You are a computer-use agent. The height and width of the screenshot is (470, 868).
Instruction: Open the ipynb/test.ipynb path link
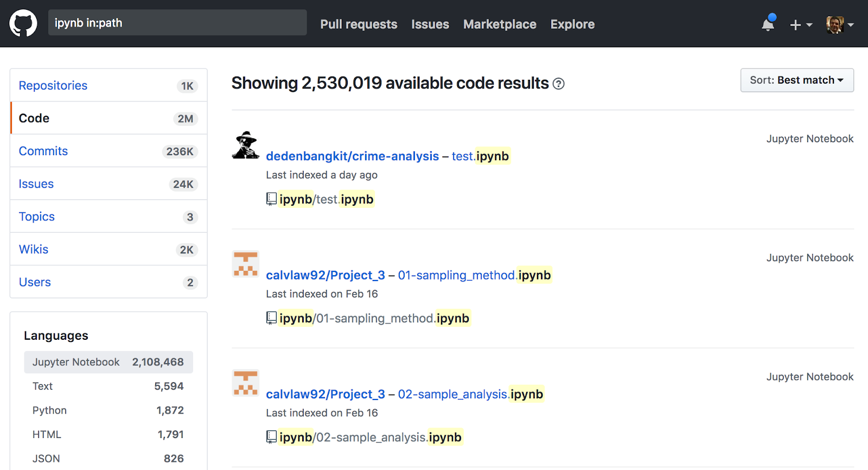pyautogui.click(x=326, y=199)
